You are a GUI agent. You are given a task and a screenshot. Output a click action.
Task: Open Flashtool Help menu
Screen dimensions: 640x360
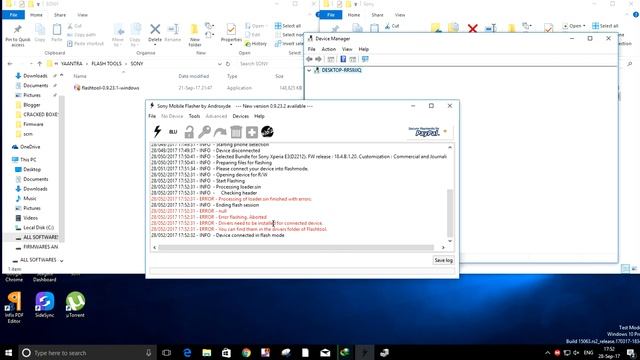pos(259,116)
